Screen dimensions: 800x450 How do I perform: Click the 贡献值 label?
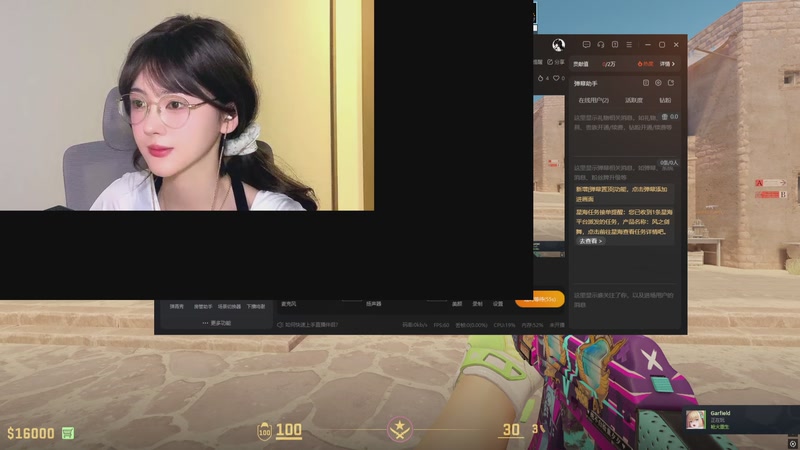click(581, 64)
